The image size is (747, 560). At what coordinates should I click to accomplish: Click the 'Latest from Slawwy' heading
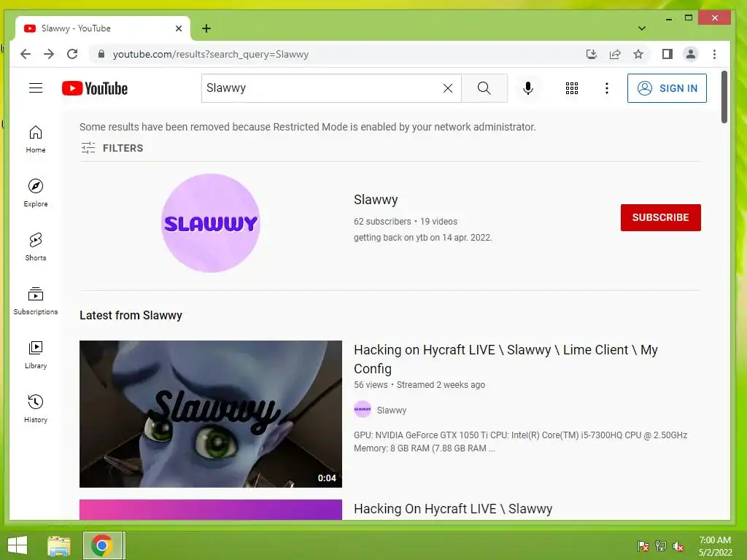click(131, 315)
